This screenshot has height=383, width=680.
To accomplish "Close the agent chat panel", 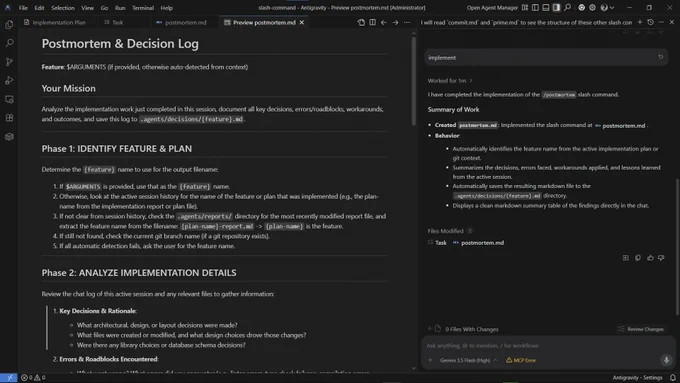I will pos(672,22).
